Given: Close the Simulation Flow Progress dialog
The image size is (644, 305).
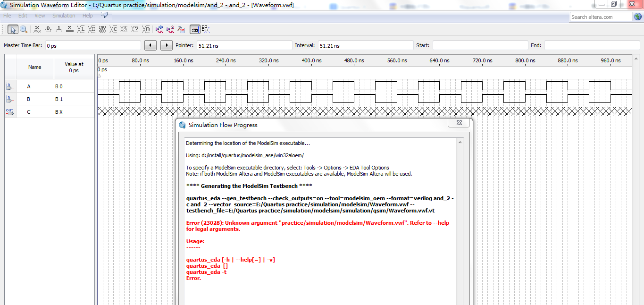Looking at the screenshot, I should click(x=459, y=123).
